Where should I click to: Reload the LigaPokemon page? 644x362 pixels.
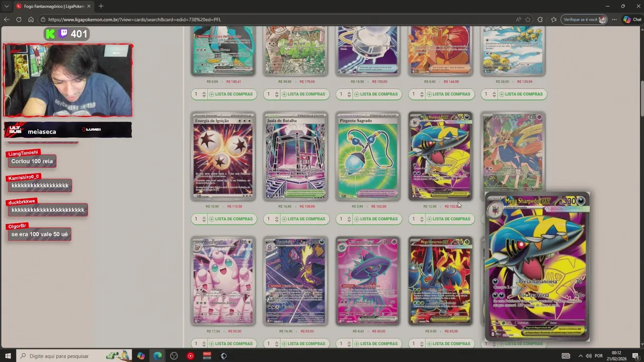pos(19,20)
